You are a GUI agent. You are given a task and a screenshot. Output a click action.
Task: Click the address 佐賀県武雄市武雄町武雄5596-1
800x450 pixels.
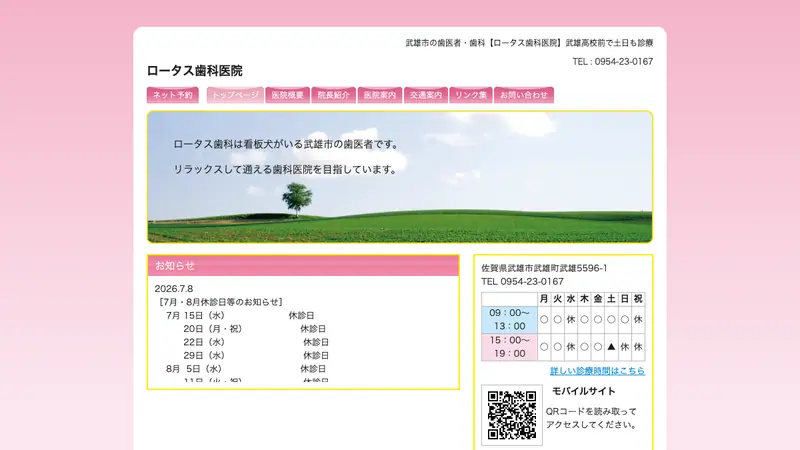click(x=544, y=268)
